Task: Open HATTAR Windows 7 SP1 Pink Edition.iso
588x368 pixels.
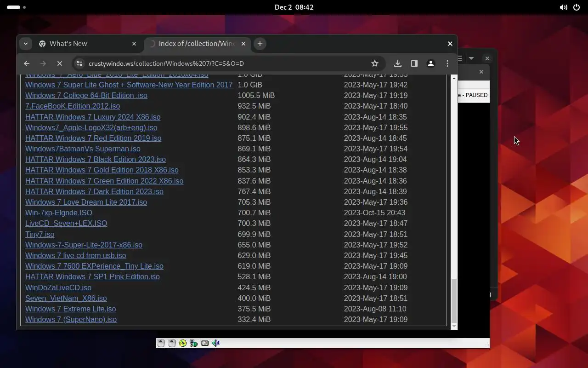Action: coord(92,276)
